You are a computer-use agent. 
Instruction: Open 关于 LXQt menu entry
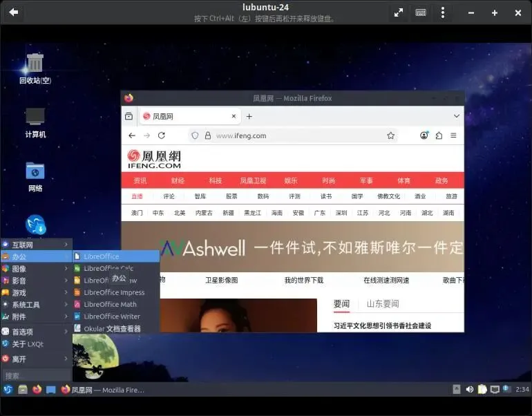(x=36, y=344)
